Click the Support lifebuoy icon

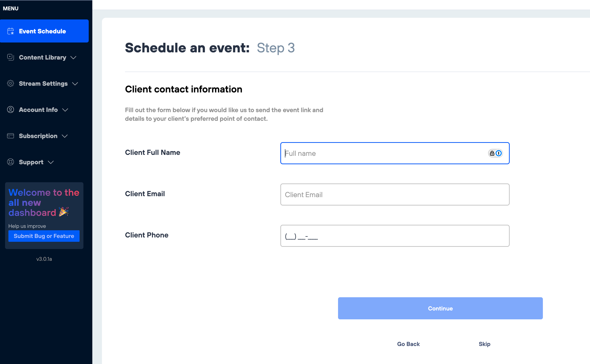[11, 162]
